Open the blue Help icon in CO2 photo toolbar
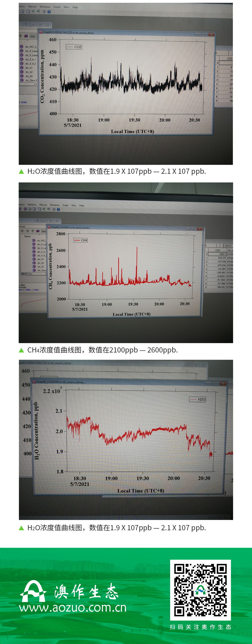The image size is (252, 644). point(49,12)
